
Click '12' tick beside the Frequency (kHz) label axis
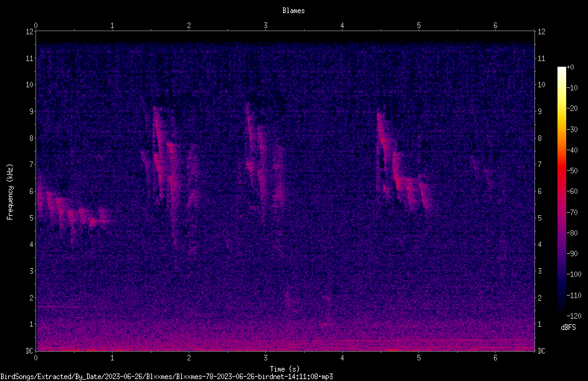[x=30, y=32]
